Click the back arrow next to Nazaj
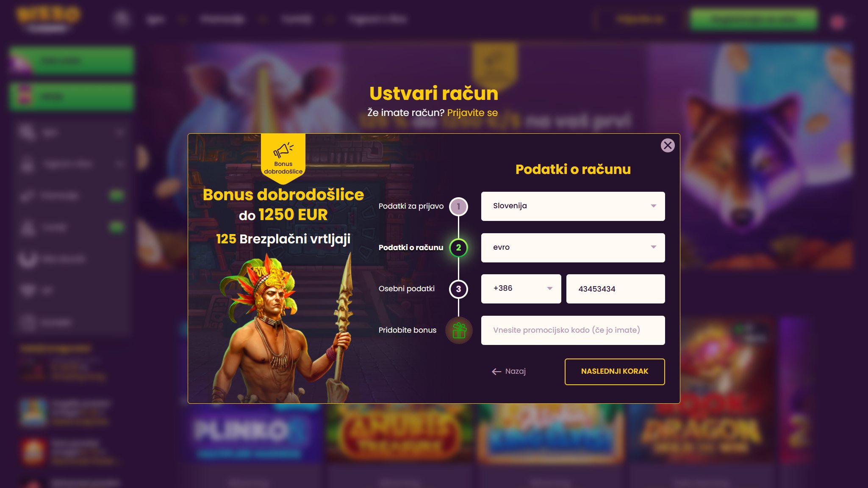The image size is (868, 488). pos(496,372)
